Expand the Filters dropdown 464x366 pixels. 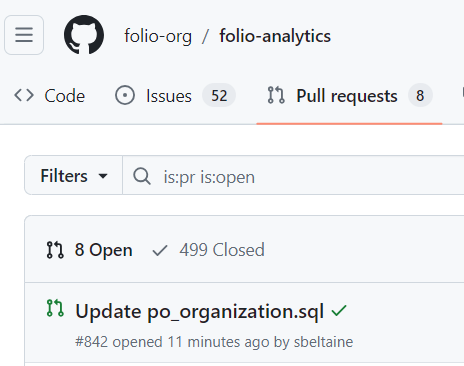(x=74, y=175)
